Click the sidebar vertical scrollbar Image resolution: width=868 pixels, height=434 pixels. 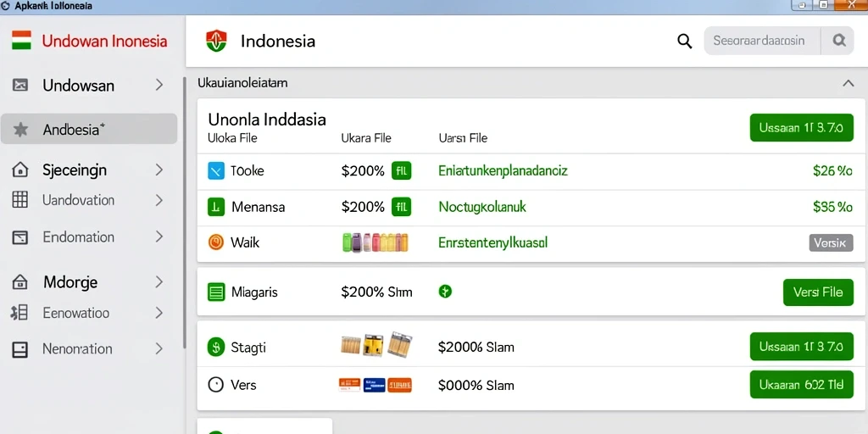(185, 213)
